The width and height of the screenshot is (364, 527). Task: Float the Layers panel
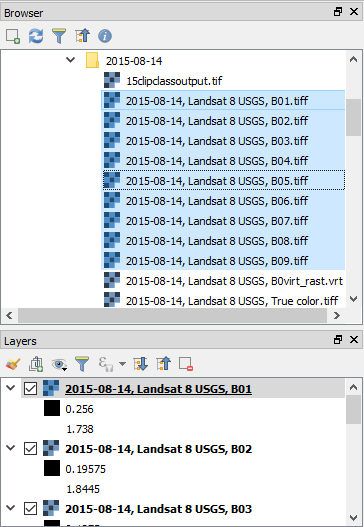click(338, 340)
